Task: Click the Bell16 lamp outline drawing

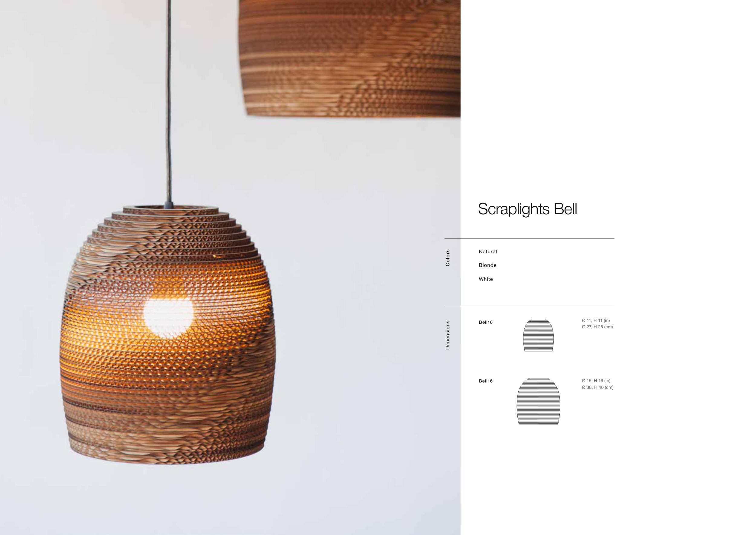Action: click(x=538, y=401)
